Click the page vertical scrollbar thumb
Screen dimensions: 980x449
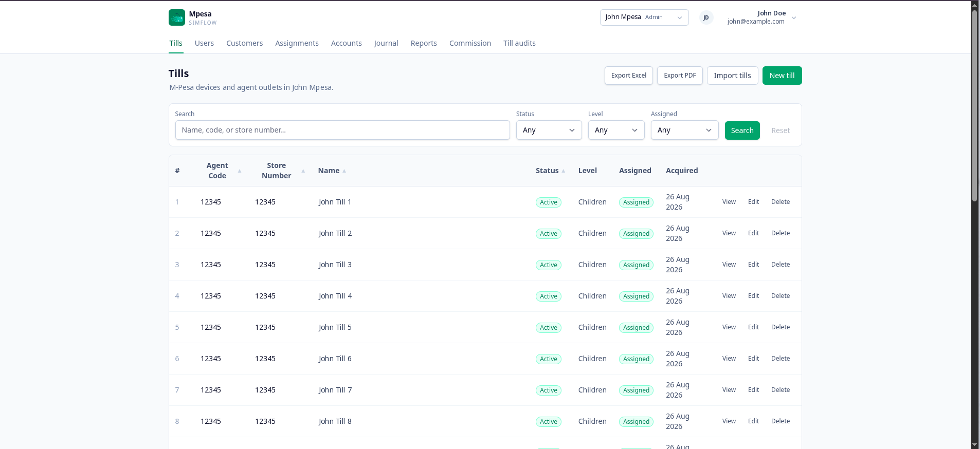coord(974,105)
